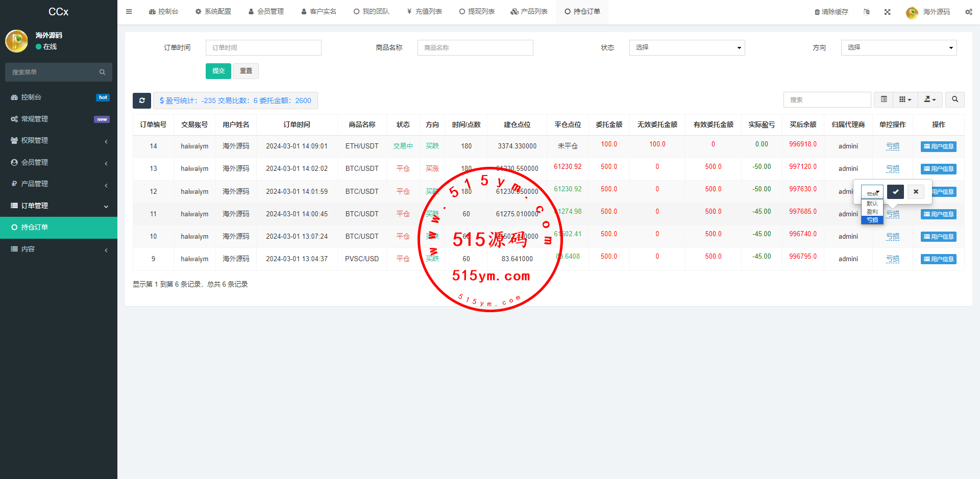Collapse the sidebar with the hamburger icon

click(x=129, y=12)
